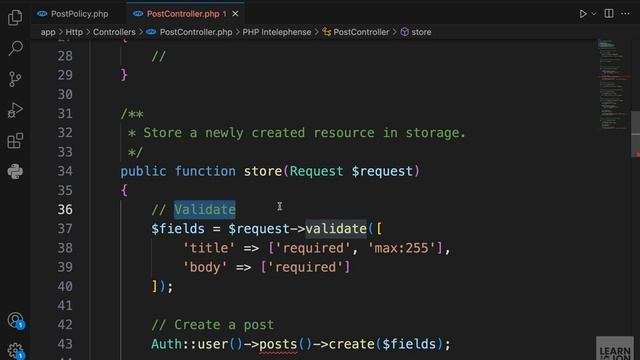Click the 'body' array key string

pyautogui.click(x=204, y=267)
